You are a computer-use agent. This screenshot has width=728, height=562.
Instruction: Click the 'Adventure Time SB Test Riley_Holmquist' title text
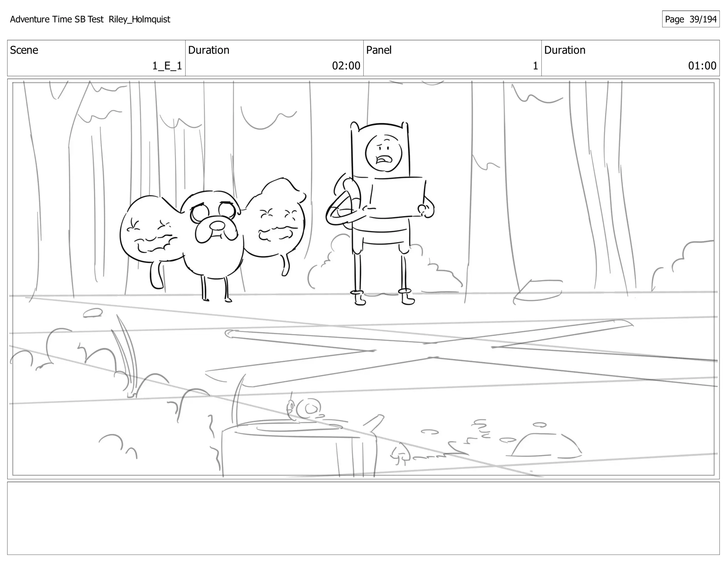90,19
